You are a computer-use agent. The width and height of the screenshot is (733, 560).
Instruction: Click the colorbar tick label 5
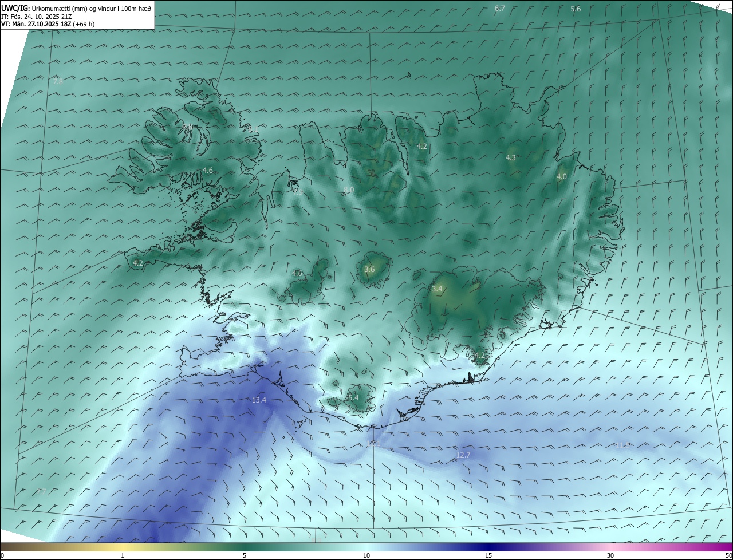245,555
